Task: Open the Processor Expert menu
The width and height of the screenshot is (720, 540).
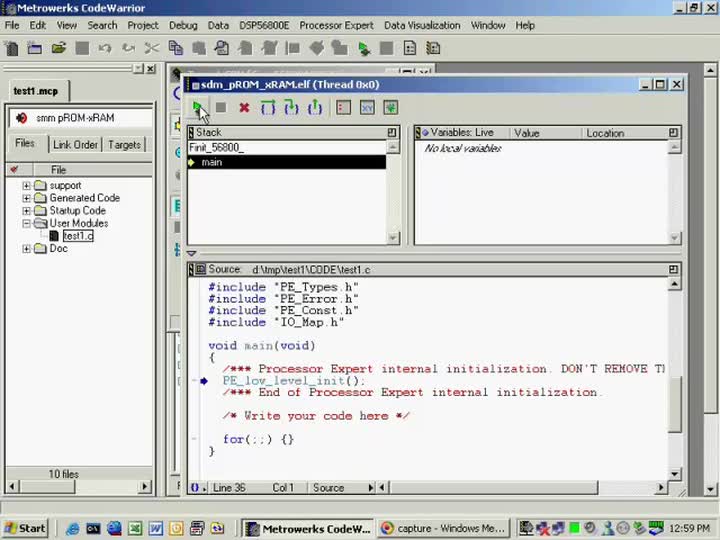Action: (336, 25)
